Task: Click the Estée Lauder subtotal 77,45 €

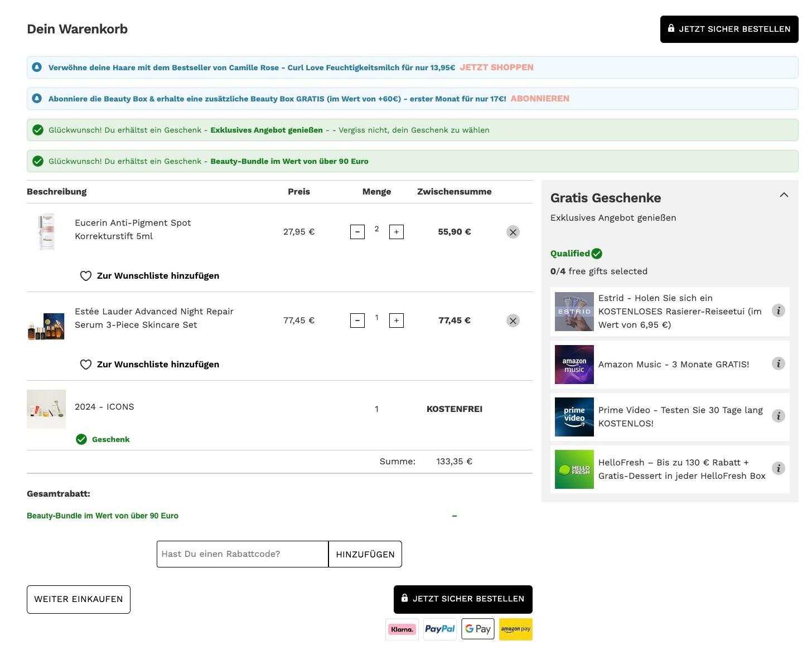Action: pyautogui.click(x=455, y=321)
